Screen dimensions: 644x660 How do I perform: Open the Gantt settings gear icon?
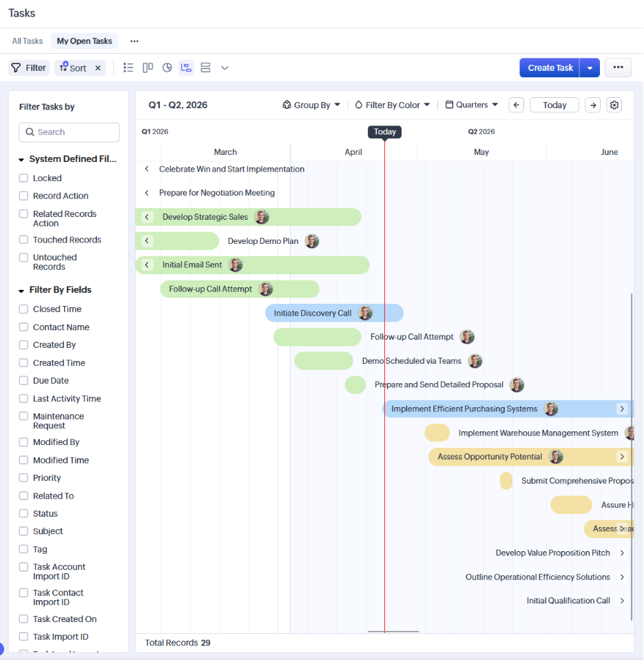pyautogui.click(x=614, y=105)
